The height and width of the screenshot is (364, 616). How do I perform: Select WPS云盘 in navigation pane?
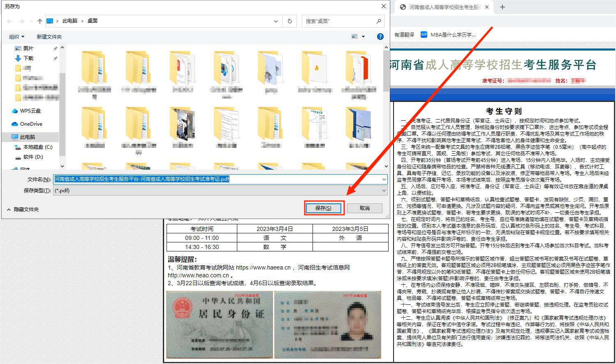[30, 111]
